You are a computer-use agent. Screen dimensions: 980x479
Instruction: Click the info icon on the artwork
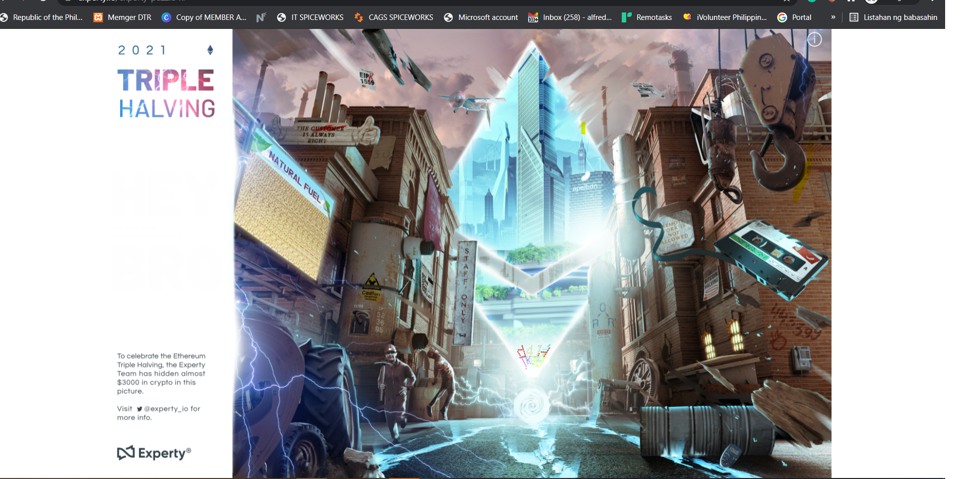coord(814,39)
